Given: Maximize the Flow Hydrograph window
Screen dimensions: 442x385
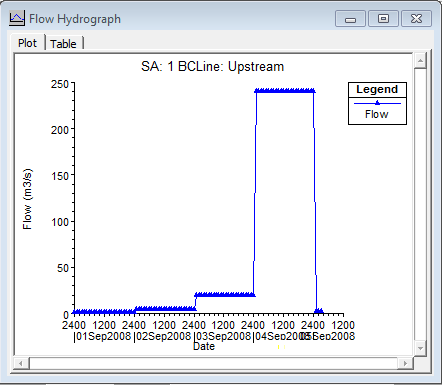Looking at the screenshot, I should point(383,18).
